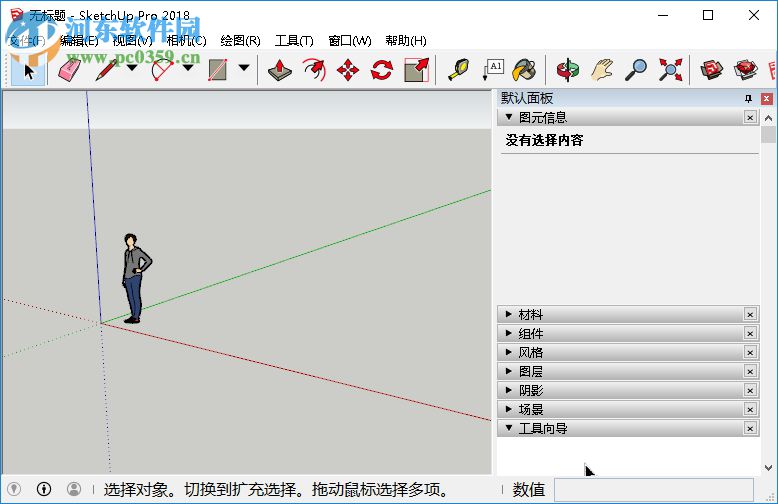Close the 工具向导 panel
Screen dimensions: 778x504
pos(750,428)
